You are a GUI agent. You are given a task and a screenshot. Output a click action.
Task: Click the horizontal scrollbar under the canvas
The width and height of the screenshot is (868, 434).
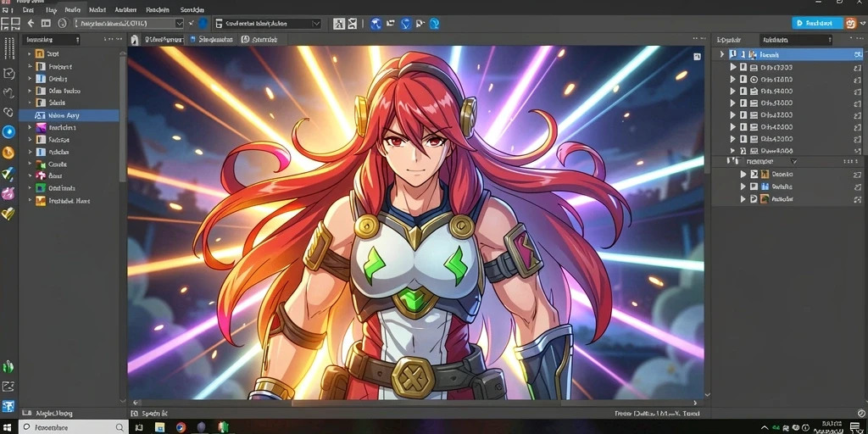click(415, 403)
